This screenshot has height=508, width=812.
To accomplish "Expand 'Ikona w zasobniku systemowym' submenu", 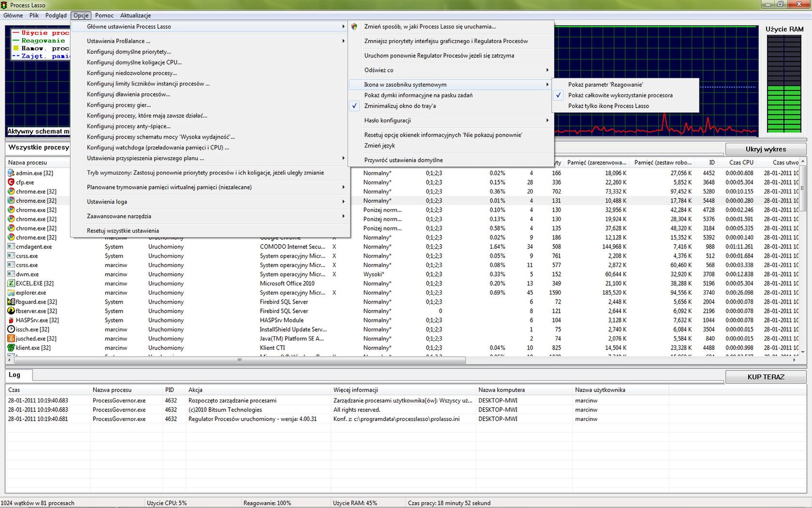I will click(451, 85).
